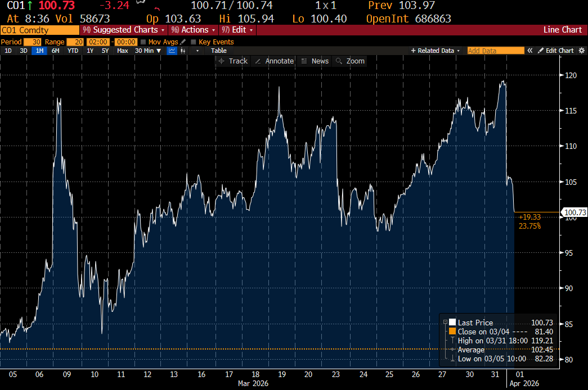Click the Average 102.45 legend row
This screenshot has width=588, height=390.
501,350
